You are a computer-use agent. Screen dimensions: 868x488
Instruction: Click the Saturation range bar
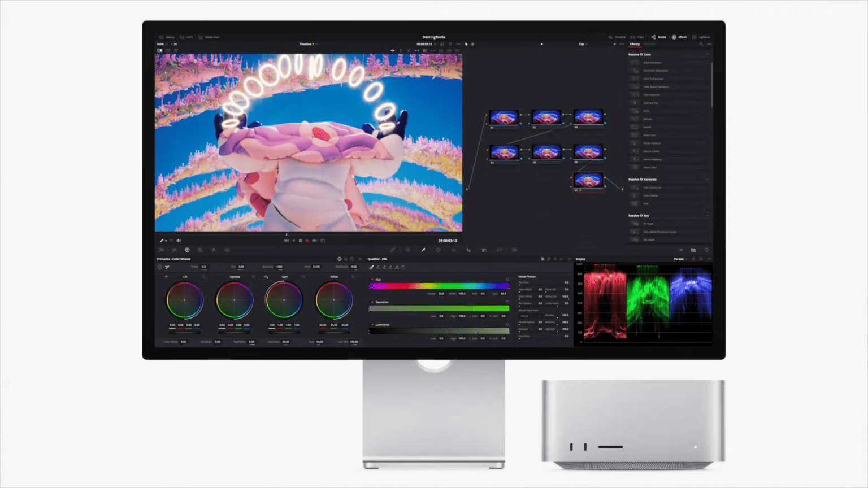pyautogui.click(x=439, y=308)
